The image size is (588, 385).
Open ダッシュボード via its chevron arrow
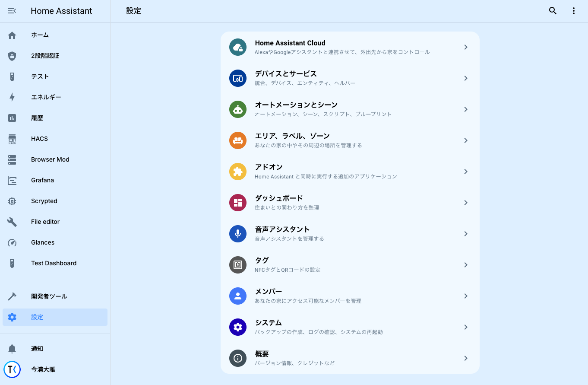pyautogui.click(x=466, y=203)
